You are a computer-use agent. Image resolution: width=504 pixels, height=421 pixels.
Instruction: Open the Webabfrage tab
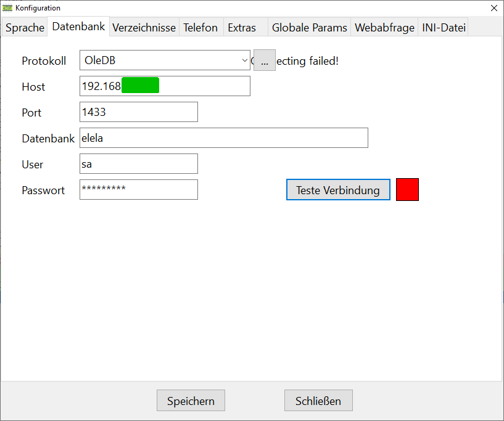(384, 28)
